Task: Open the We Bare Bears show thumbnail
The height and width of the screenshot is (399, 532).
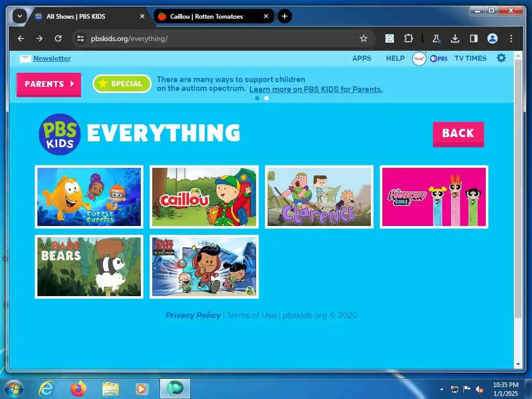Action: tap(89, 267)
